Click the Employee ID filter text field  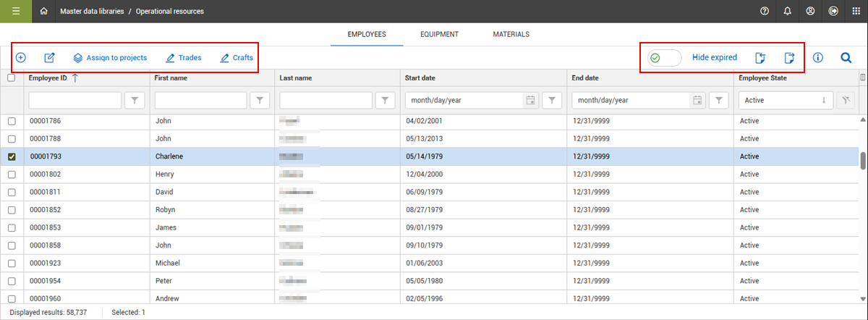click(x=75, y=101)
